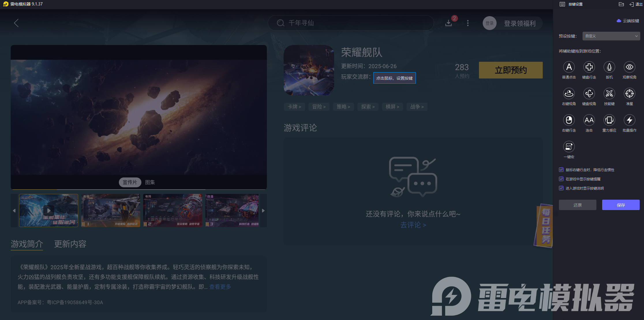Screen dimensions: 644x320
Task: Select the 准星 crosshair icon
Action: (x=629, y=94)
